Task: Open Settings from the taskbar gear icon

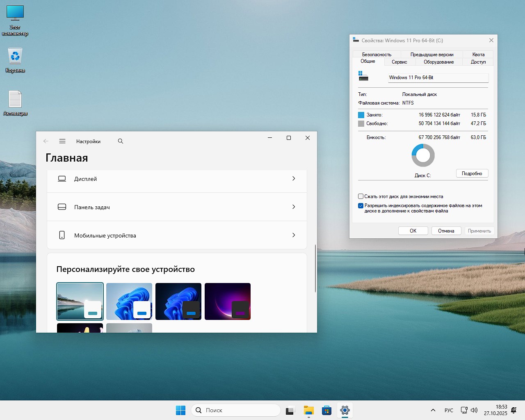Action: [x=345, y=410]
